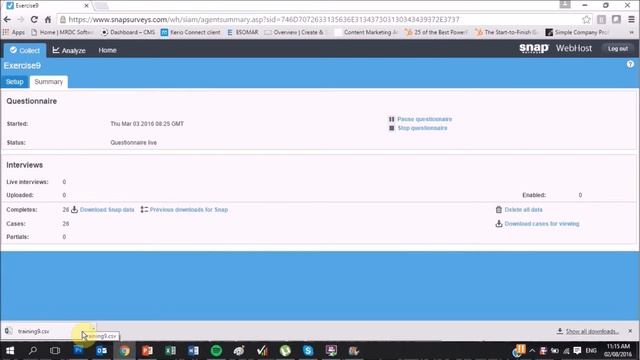
Task: Click the list icon beside Previous downloads for Snap
Action: pos(144,209)
